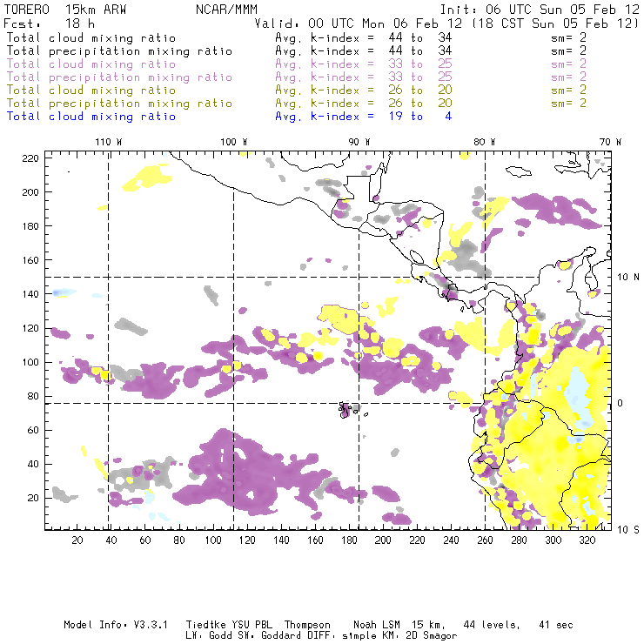Click the "300" bottom axis tick label
Viewport: 644px width, 644px height.
(x=553, y=540)
